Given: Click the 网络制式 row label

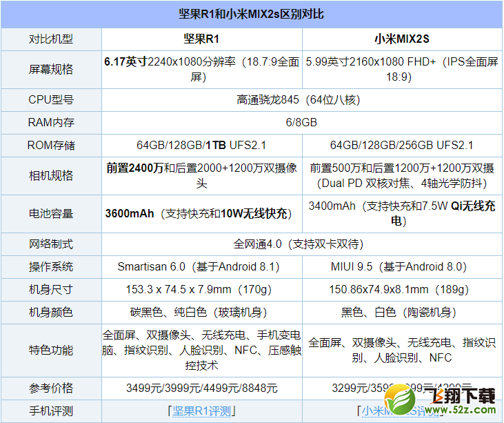Looking at the screenshot, I should click(x=51, y=244).
